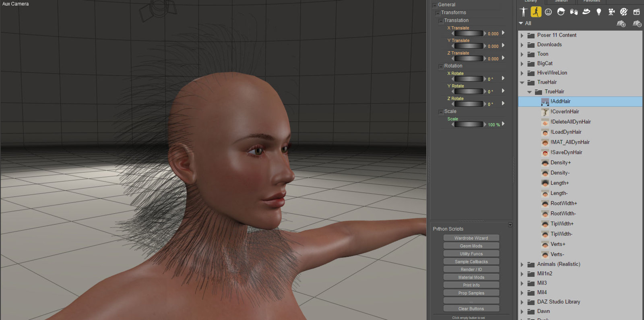Expand the Poser 11 Content folder

[522, 35]
